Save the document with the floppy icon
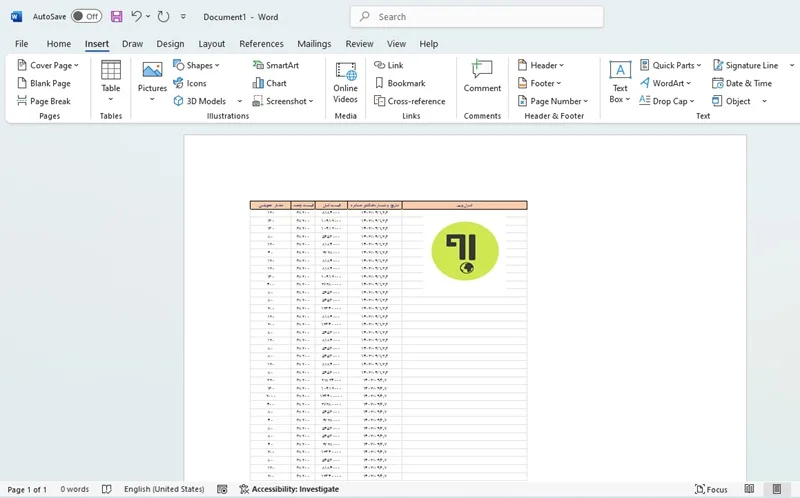This screenshot has height=498, width=800. tap(116, 16)
